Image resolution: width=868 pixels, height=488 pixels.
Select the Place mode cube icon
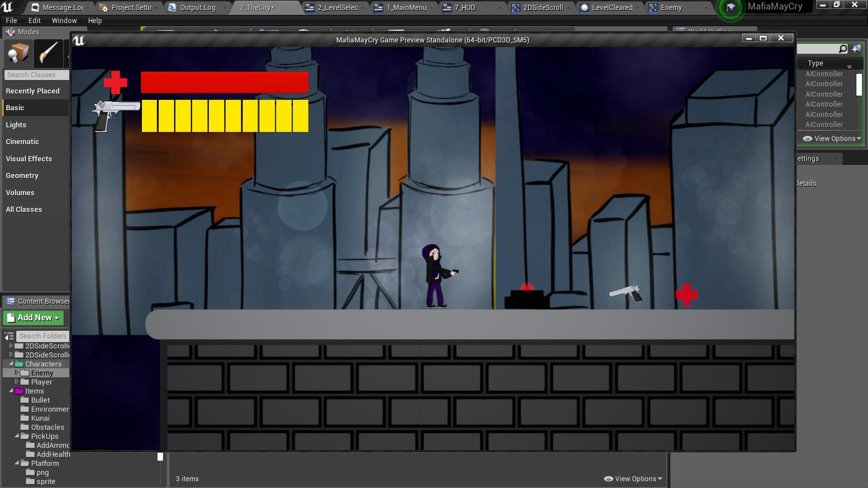(19, 53)
